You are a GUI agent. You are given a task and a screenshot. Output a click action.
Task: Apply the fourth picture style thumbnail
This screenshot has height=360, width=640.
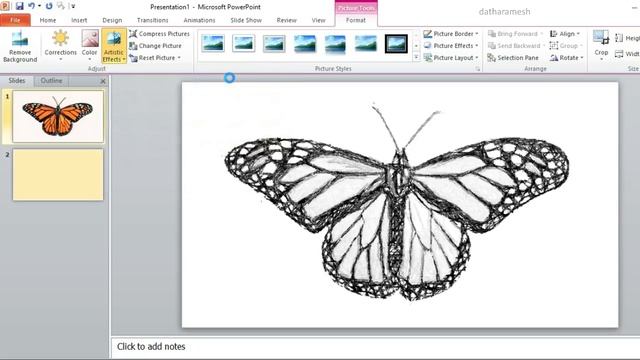point(304,43)
